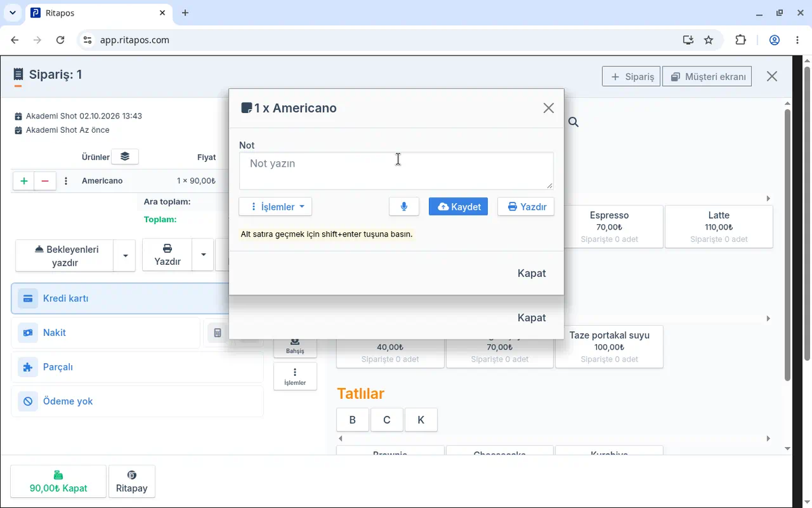
Task: Click Yazdır in the note dialog
Action: [x=526, y=207]
